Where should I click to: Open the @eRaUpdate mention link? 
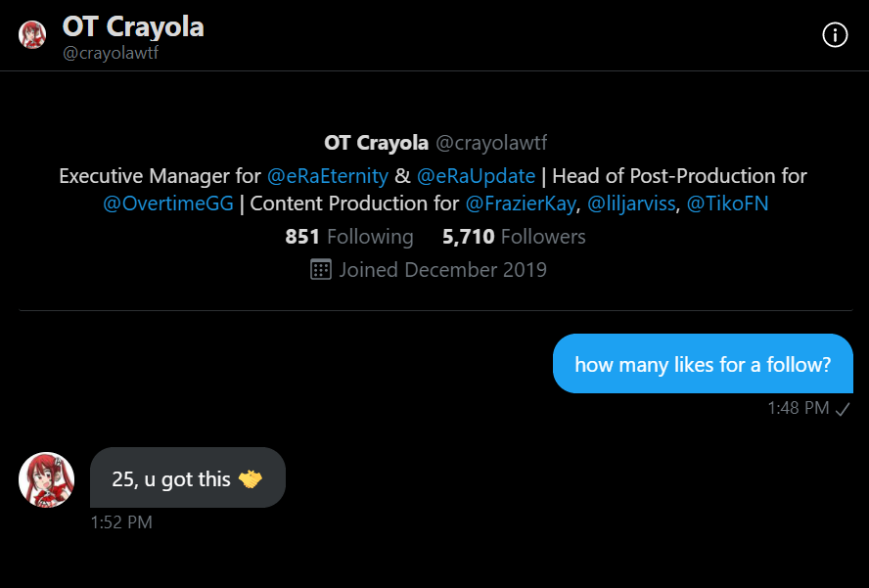476,177
